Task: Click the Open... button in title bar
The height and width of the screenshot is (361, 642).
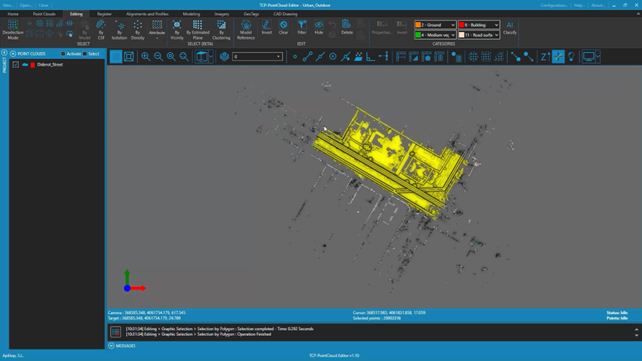Action: [25, 5]
